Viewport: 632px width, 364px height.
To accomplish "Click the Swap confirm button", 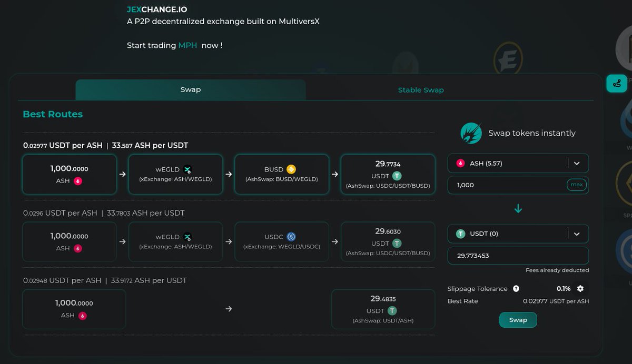I will [518, 320].
